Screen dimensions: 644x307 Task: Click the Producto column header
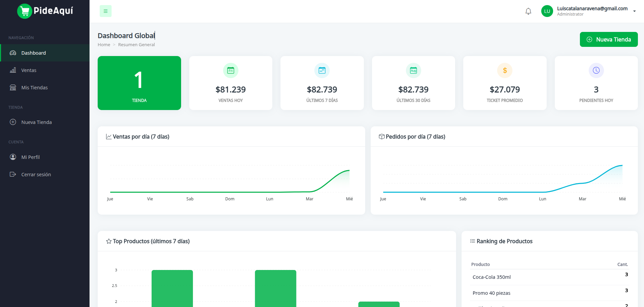point(481,265)
